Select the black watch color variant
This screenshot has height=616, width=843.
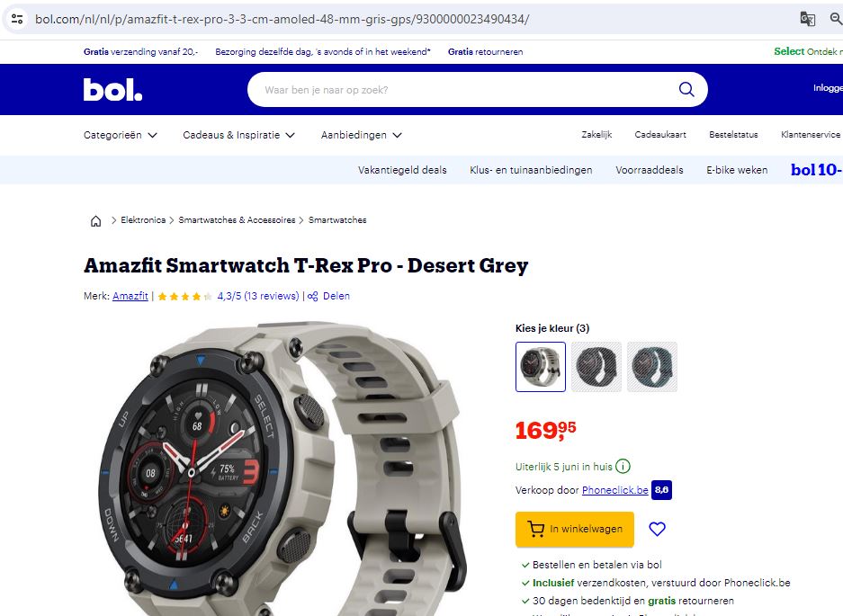point(596,367)
